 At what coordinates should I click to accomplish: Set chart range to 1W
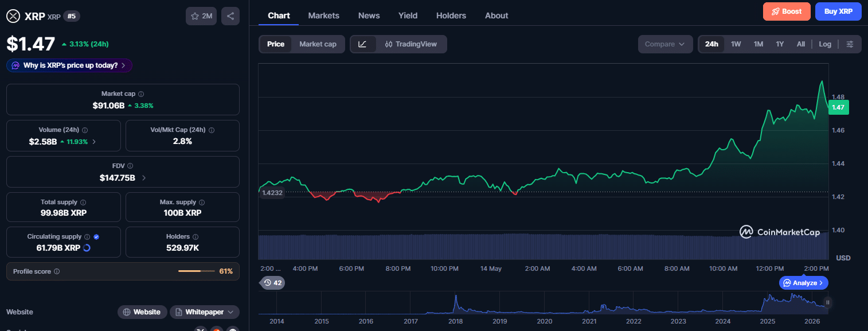pos(736,44)
